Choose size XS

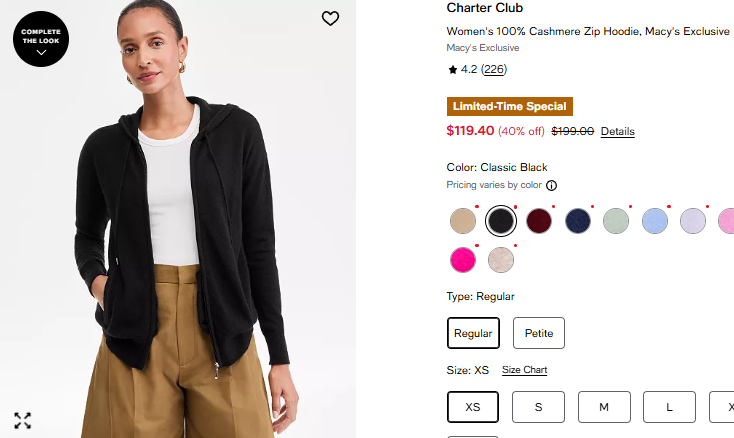click(473, 407)
